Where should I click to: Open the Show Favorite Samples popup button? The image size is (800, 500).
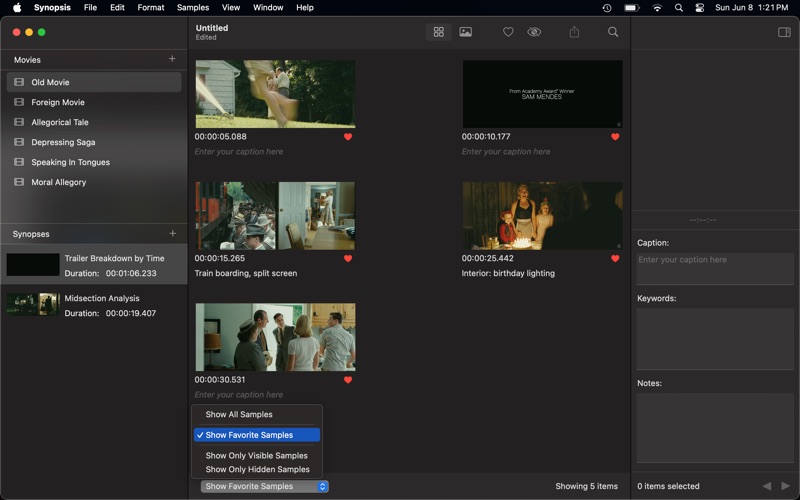point(264,486)
